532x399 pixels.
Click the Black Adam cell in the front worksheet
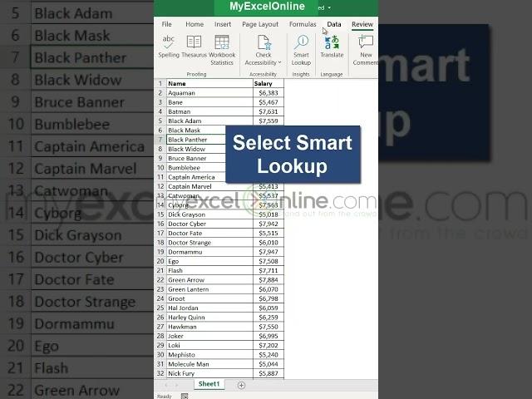point(209,121)
